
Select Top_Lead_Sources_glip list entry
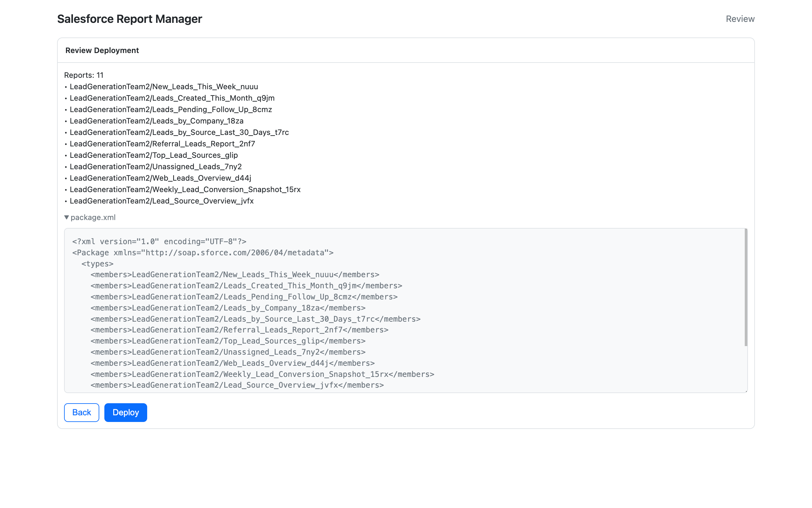154,155
